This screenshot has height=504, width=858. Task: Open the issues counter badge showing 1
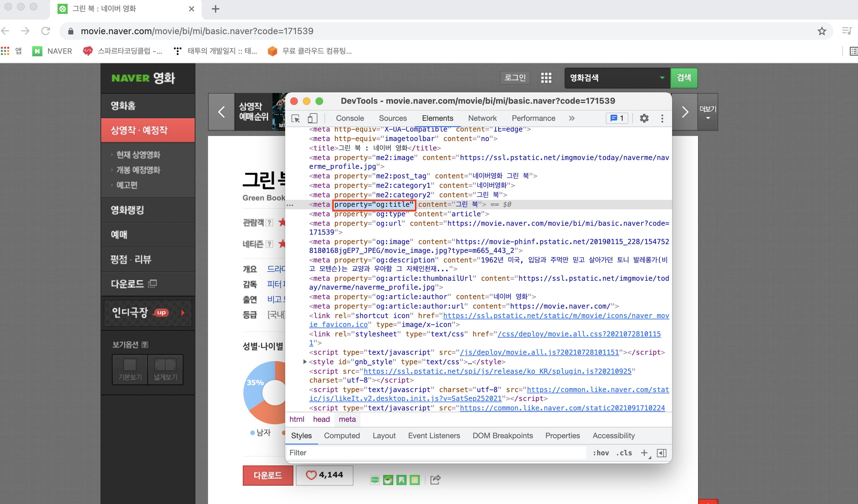617,118
